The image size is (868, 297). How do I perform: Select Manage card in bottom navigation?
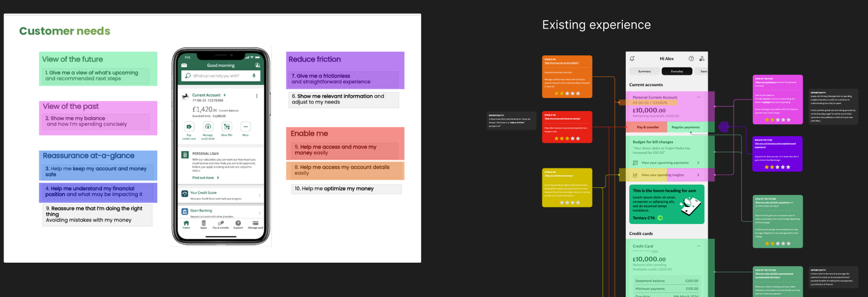(x=256, y=224)
